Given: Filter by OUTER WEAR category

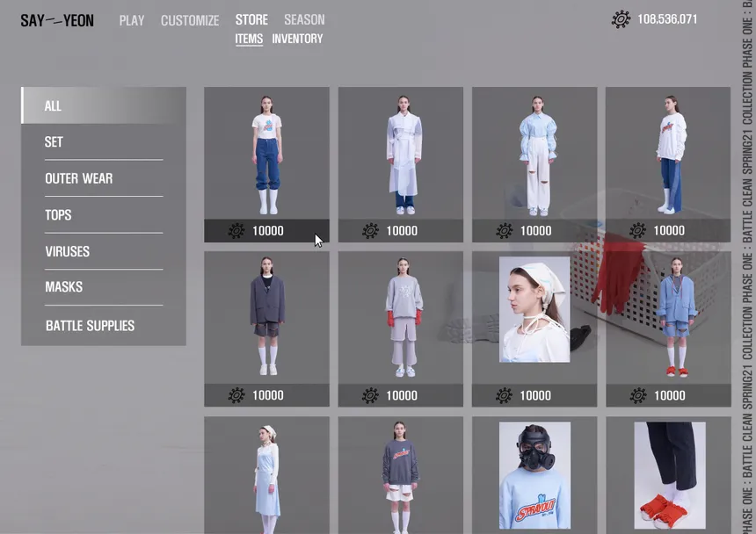Looking at the screenshot, I should click(x=104, y=178).
